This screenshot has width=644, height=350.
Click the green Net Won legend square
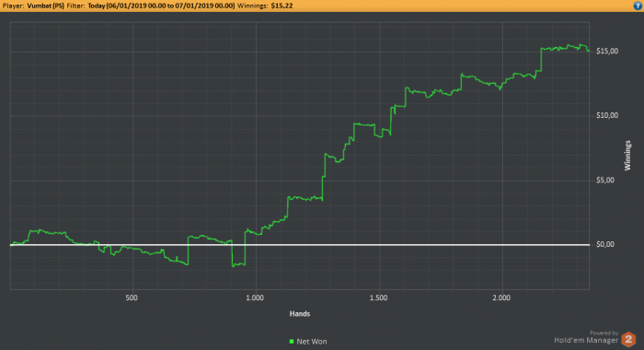point(292,342)
